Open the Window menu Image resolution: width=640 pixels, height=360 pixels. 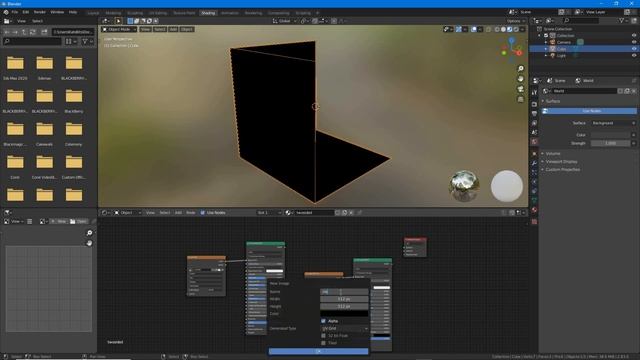(57, 12)
